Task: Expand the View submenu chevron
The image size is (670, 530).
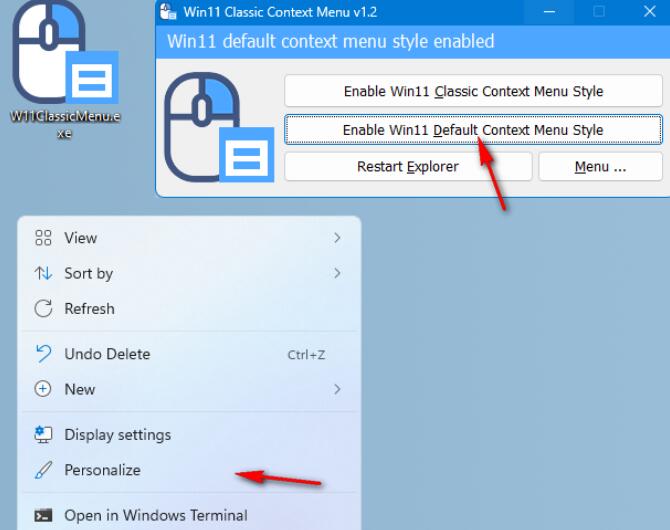Action: tap(337, 238)
